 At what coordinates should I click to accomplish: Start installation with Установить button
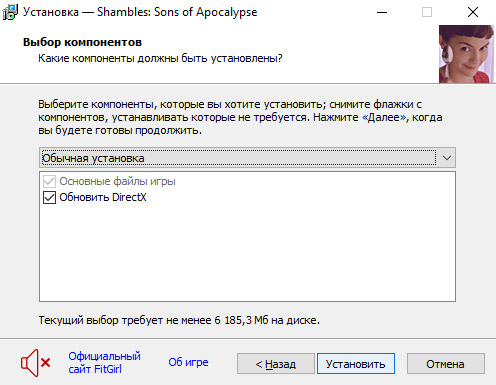(356, 364)
